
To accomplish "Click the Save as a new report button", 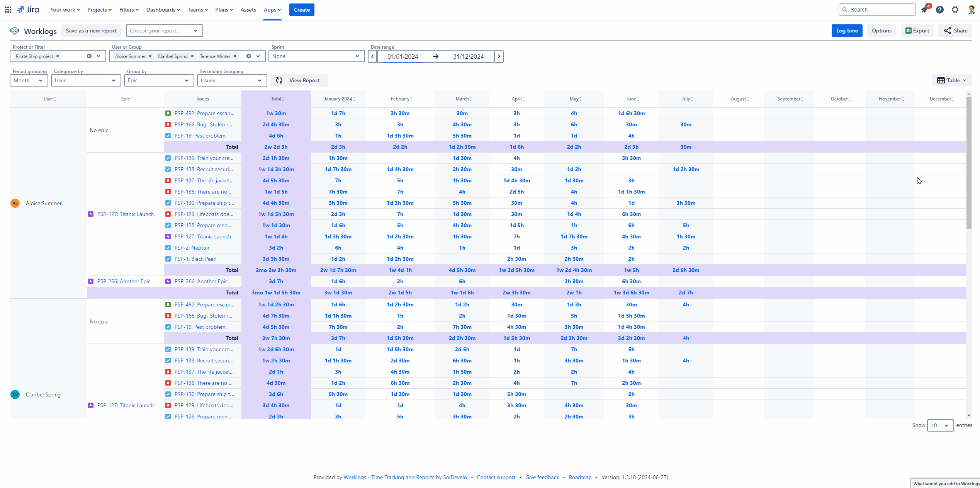I will click(91, 31).
